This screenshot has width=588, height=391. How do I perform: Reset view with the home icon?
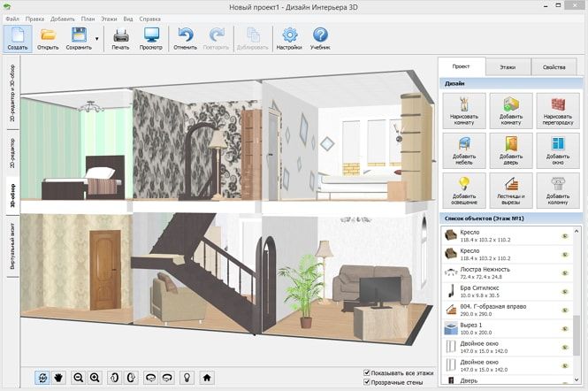[207, 378]
